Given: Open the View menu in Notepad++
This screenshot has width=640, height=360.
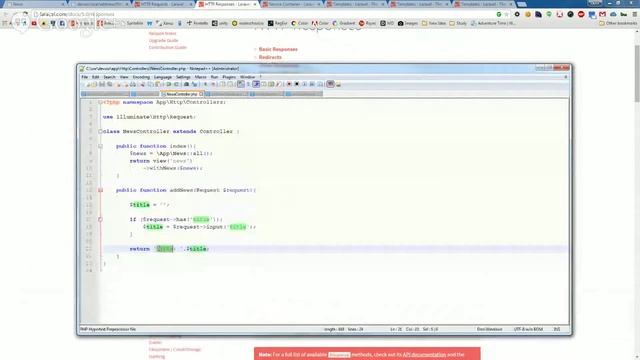Looking at the screenshot, I should coord(124,77).
